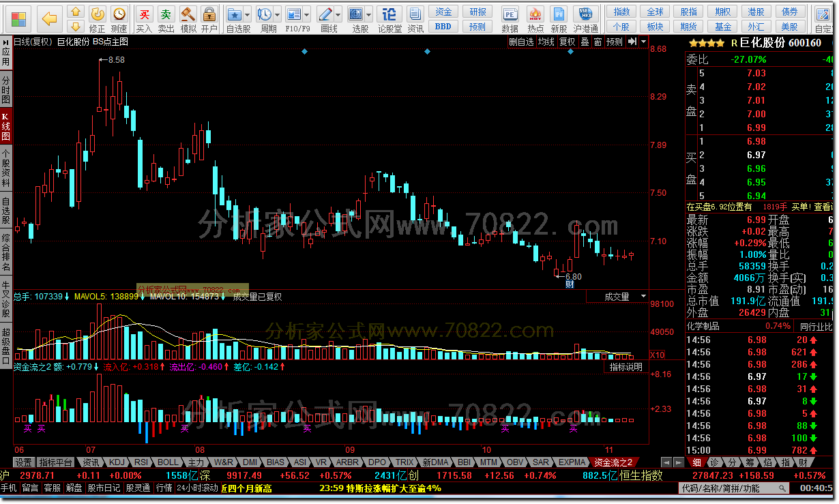Open the 综合排名 side tab
Screen dimensions: 839x504
(x=5, y=253)
